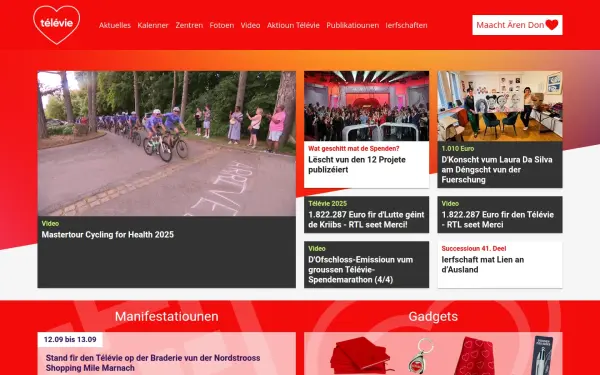Open the Mastertour Cycling for Health 2025 headline

coord(108,235)
